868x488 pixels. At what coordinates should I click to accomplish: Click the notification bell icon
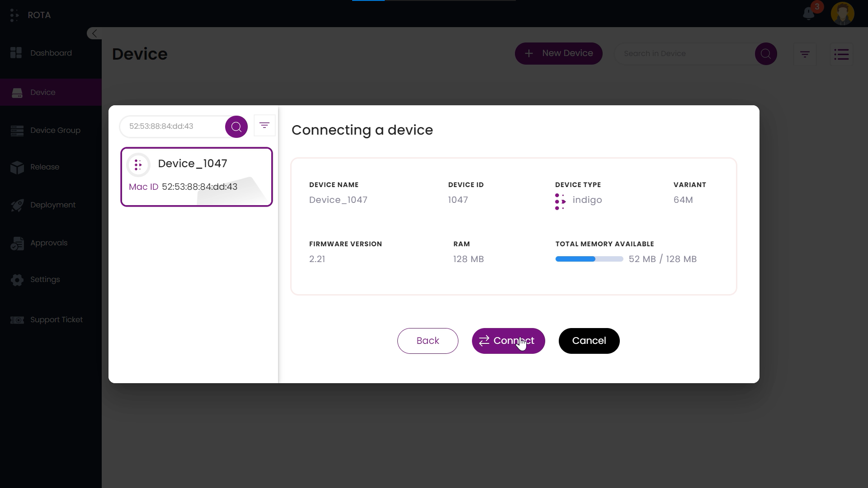click(809, 14)
